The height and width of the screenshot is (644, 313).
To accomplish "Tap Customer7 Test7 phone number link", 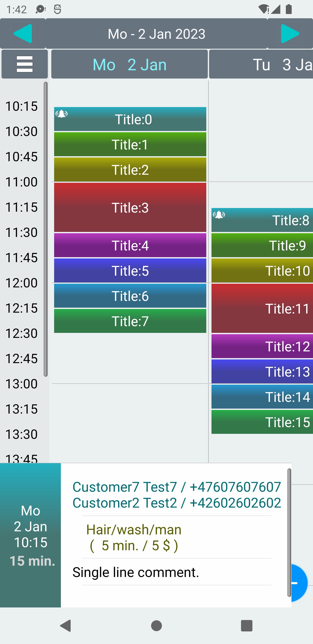I will pos(177,487).
